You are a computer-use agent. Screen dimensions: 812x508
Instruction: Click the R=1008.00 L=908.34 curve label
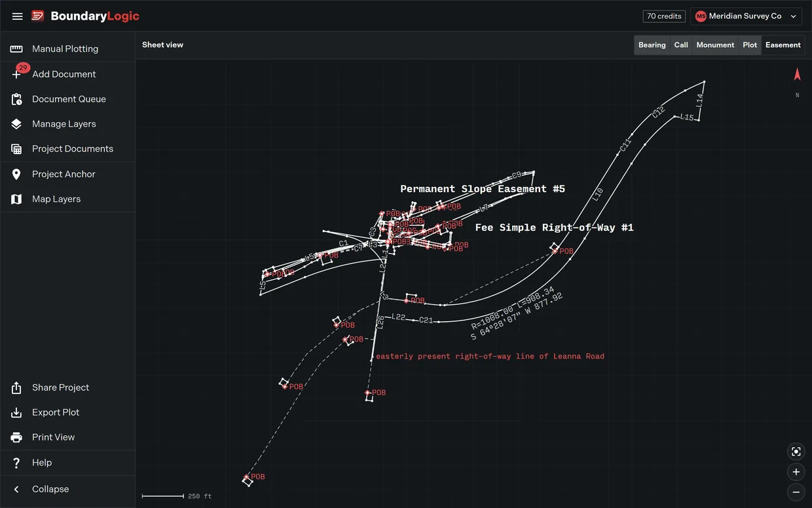coord(513,307)
